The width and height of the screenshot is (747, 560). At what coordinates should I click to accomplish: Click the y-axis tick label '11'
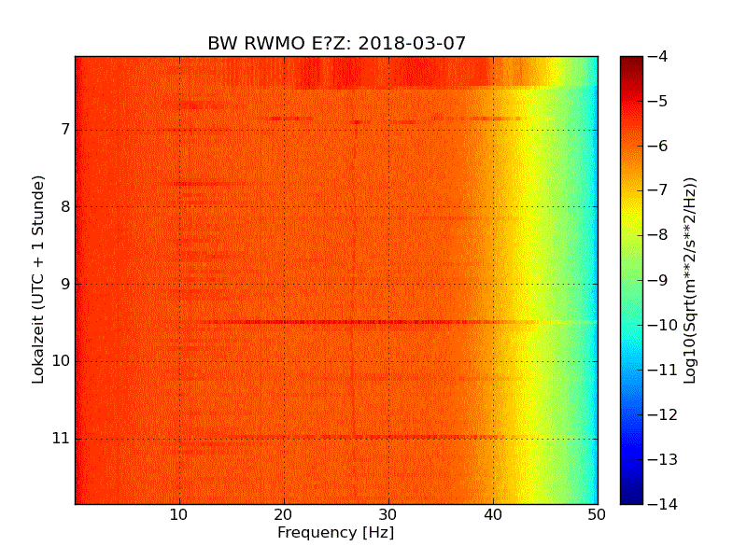(x=61, y=439)
